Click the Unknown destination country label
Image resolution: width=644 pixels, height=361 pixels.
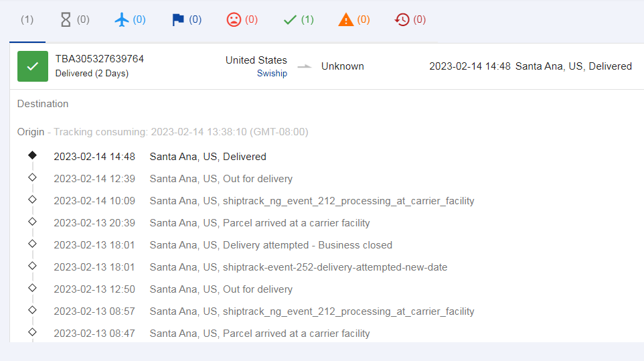(343, 66)
